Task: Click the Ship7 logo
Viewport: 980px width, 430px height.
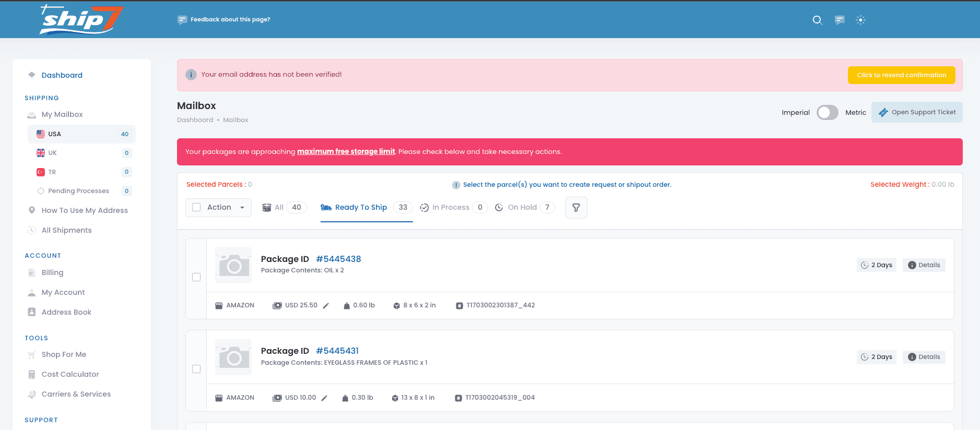Action: point(81,20)
